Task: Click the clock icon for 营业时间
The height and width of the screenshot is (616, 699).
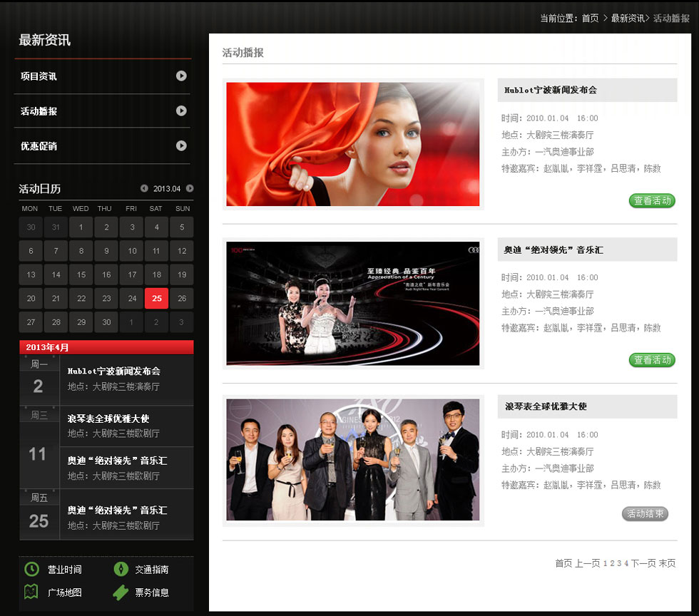Action: pyautogui.click(x=31, y=569)
